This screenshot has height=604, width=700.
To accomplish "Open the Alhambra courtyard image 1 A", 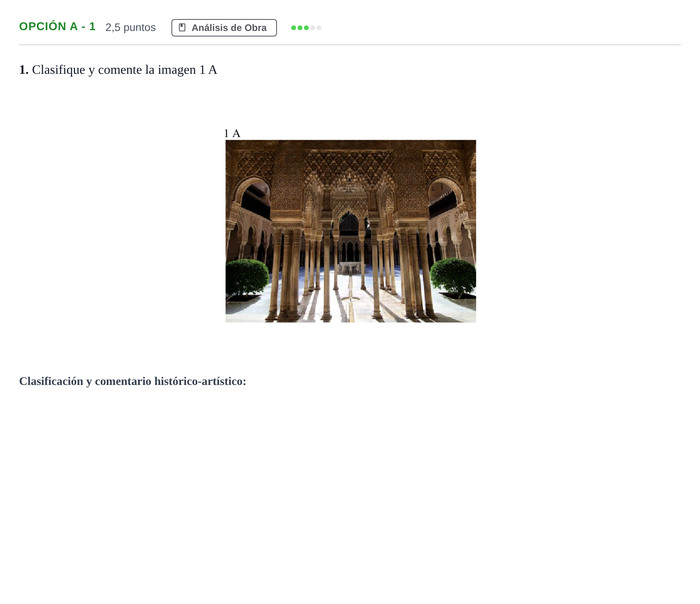I will pyautogui.click(x=350, y=231).
